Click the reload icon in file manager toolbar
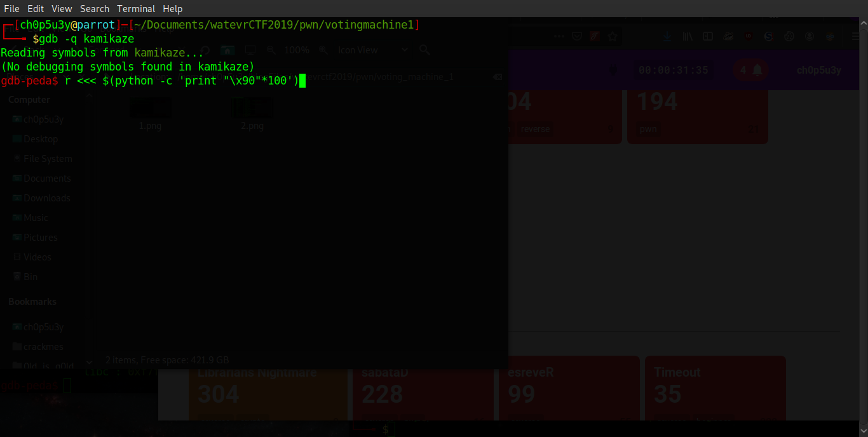Screen dimensions: 868x437 tap(205, 50)
